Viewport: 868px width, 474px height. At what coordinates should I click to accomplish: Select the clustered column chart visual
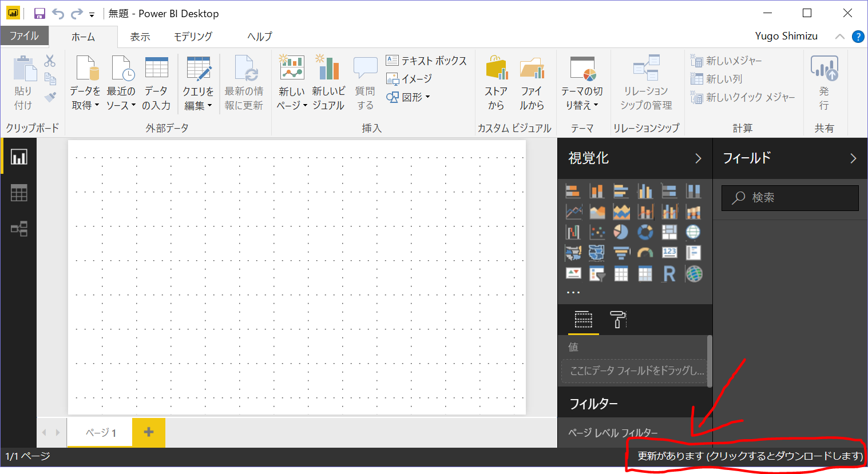645,191
